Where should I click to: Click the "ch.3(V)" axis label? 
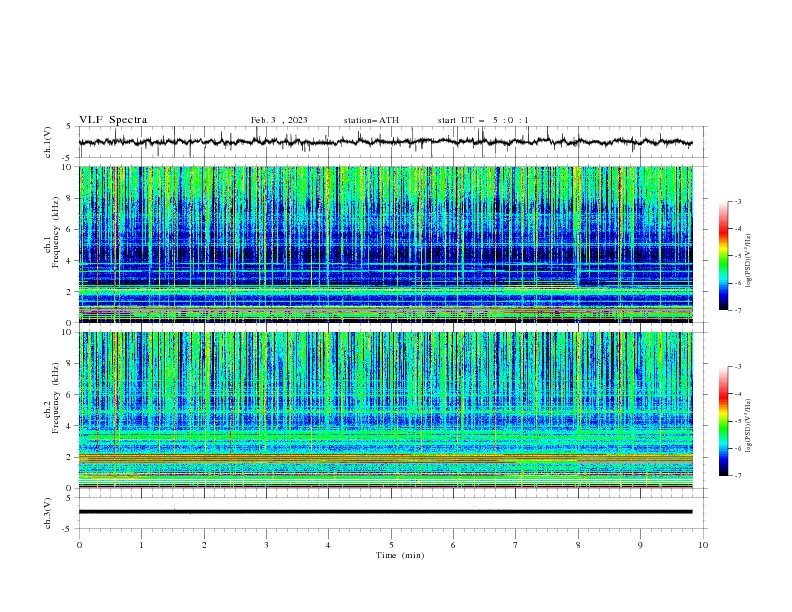point(48,513)
